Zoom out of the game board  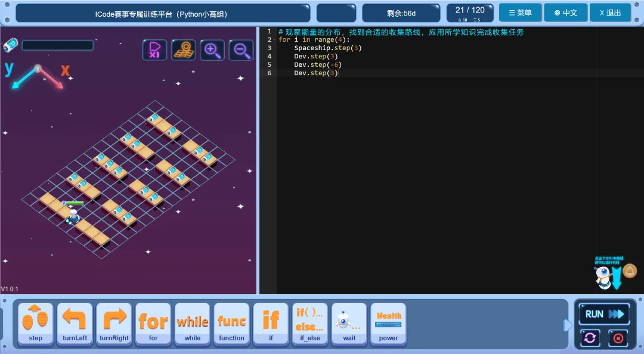pyautogui.click(x=241, y=50)
